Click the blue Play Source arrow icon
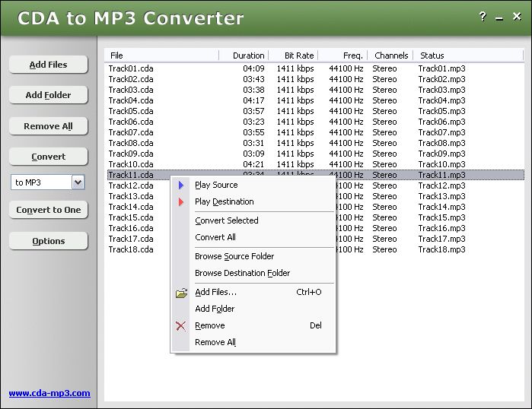 181,185
